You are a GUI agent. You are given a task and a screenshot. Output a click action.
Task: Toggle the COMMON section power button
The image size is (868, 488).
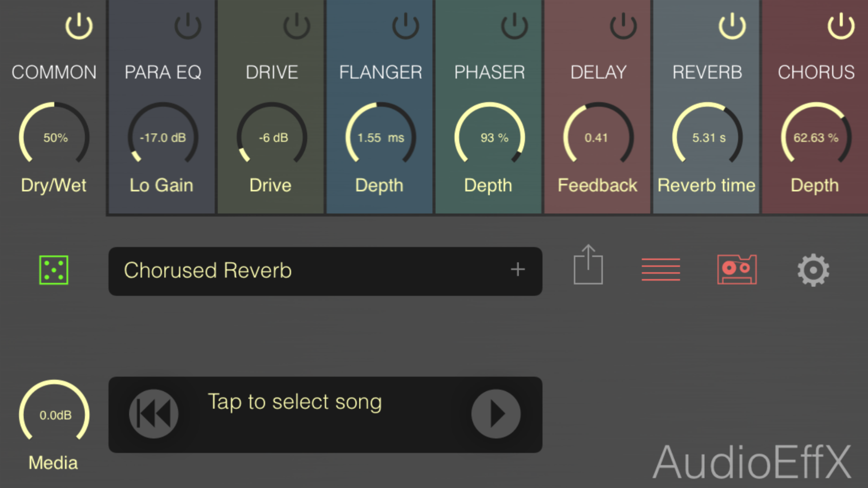click(79, 26)
